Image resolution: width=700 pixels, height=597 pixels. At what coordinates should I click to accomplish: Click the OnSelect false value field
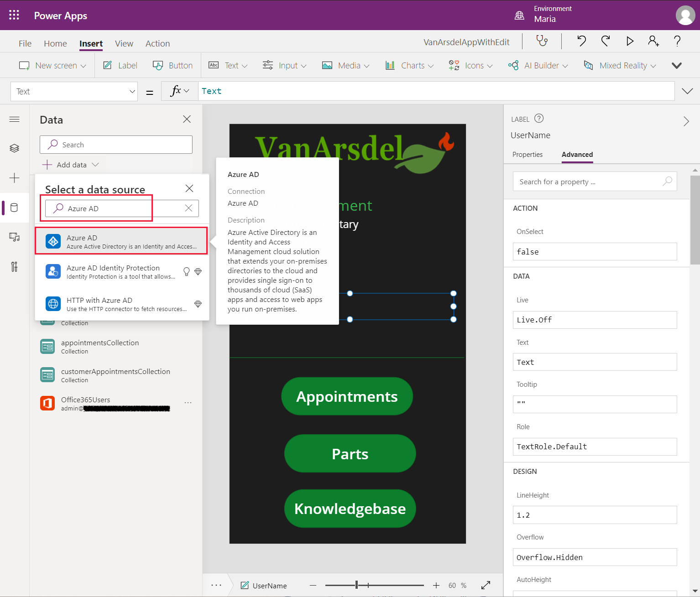[595, 252]
